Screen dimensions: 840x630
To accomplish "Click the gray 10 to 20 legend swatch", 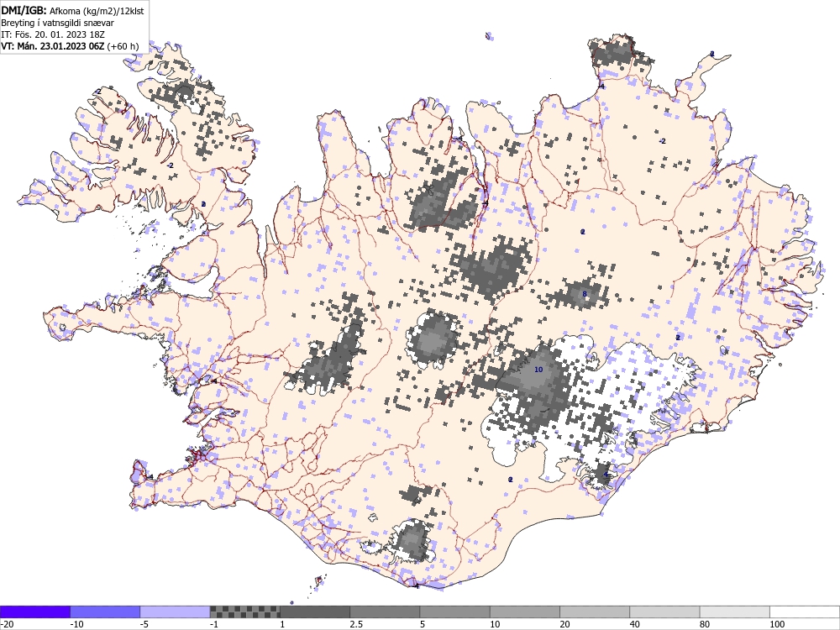I will click(525, 612).
